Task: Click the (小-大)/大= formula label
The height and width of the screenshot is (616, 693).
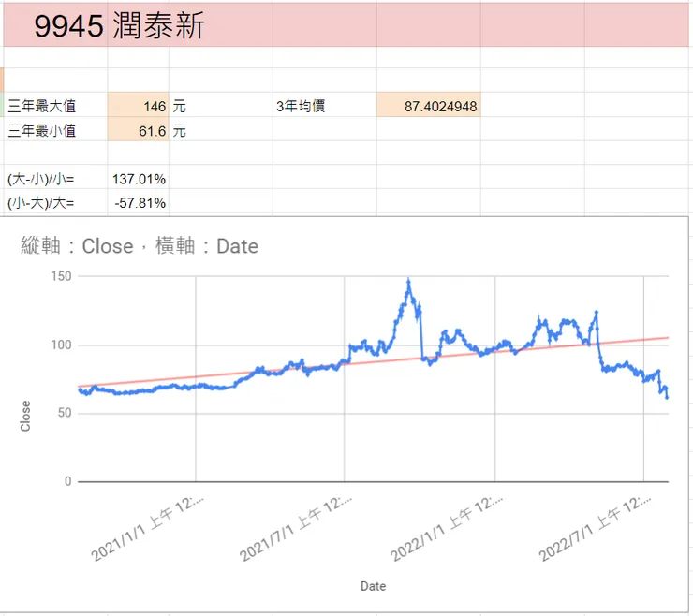Action: (40, 203)
